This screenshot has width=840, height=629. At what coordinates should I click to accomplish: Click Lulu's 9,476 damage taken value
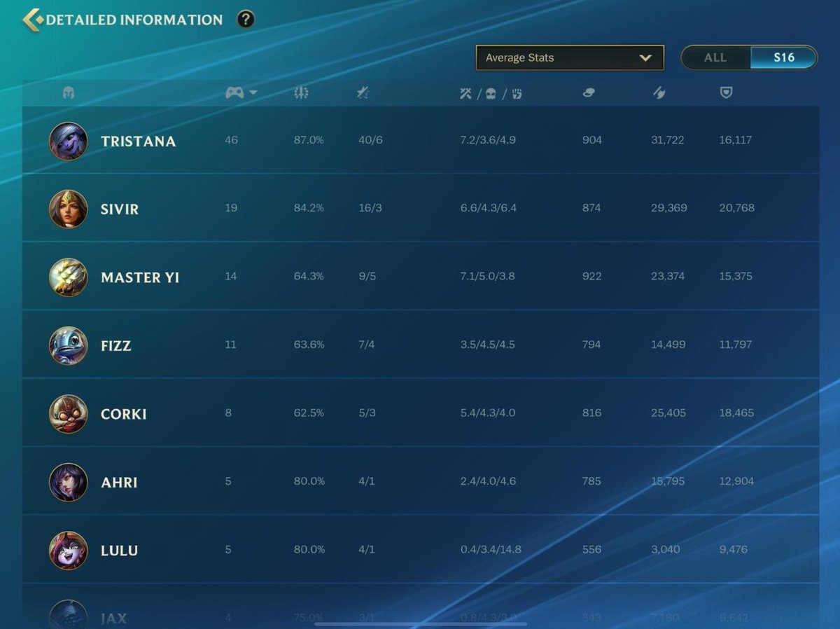coord(734,550)
